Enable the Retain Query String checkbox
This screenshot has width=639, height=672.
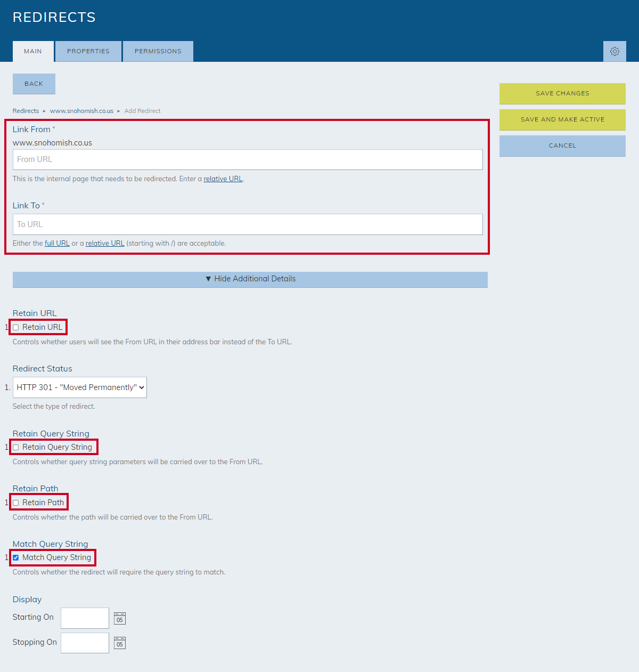click(x=16, y=447)
